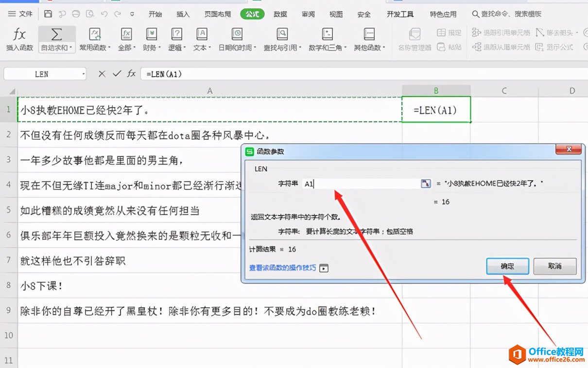
Task: Click cell with text 小8下课！
Action: [210, 285]
